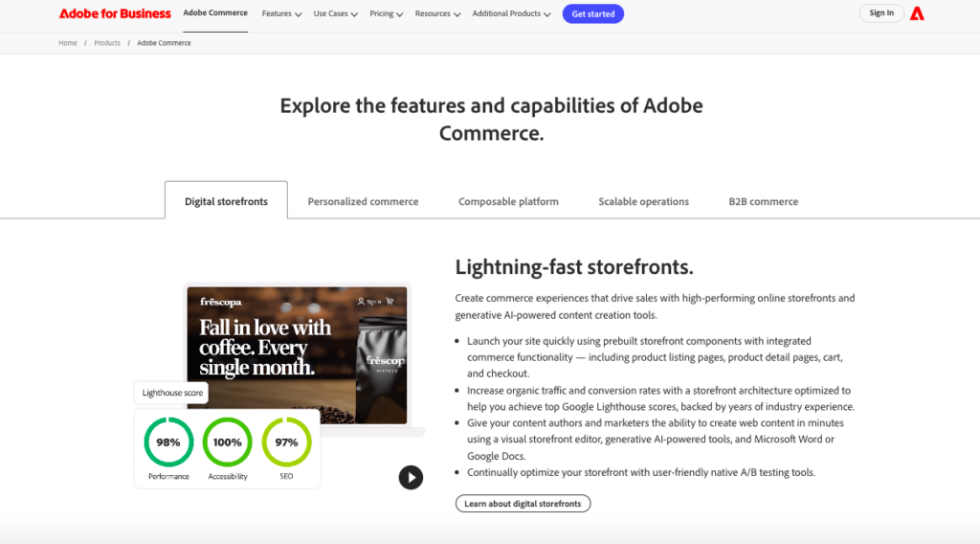Expand the Pricing dropdown
Screen dimensions: 980x544
tap(386, 13)
